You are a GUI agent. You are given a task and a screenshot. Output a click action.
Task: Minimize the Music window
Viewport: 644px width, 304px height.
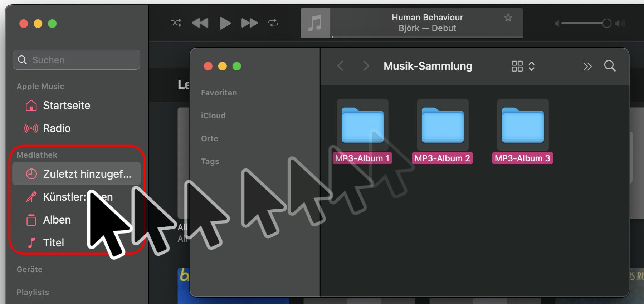[38, 24]
